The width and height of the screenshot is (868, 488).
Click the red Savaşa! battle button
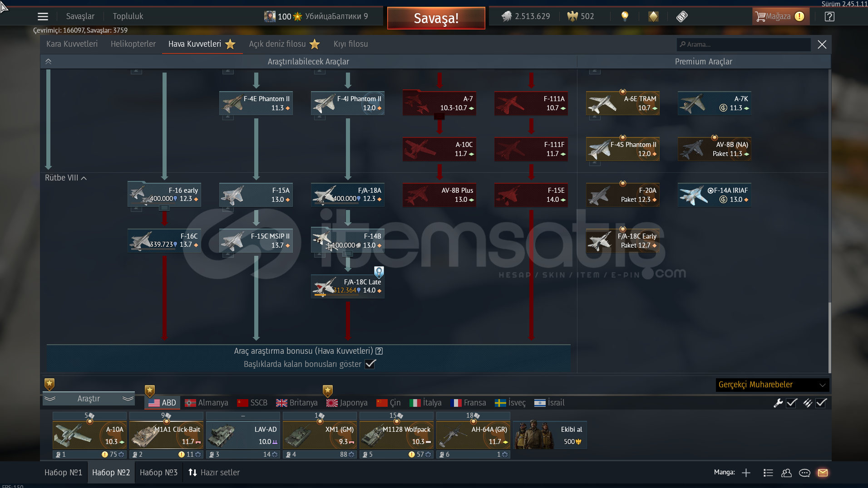click(x=436, y=18)
